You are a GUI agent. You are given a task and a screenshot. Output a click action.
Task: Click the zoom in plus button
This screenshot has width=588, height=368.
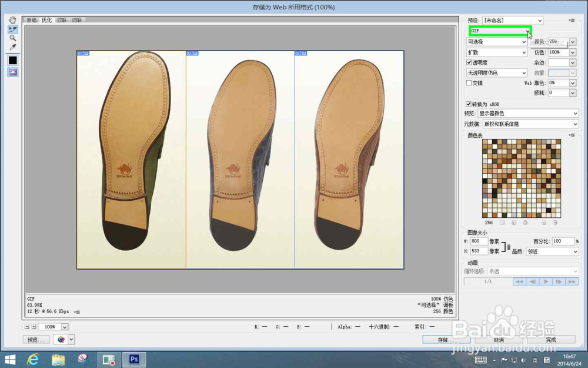click(34, 327)
